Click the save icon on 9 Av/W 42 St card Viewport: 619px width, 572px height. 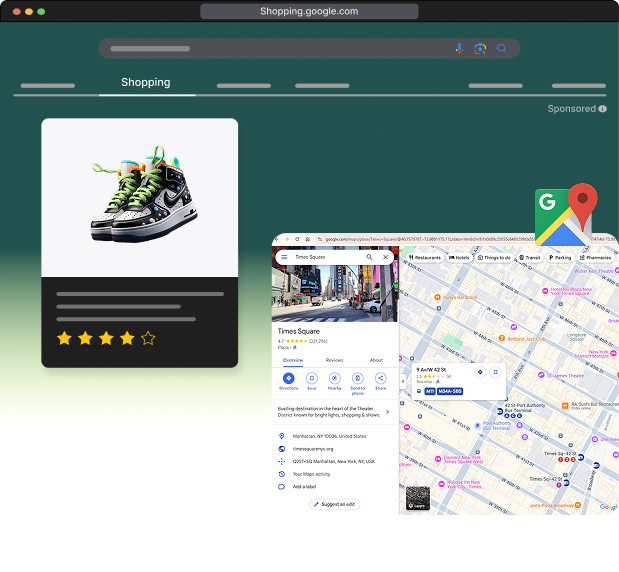coord(495,372)
